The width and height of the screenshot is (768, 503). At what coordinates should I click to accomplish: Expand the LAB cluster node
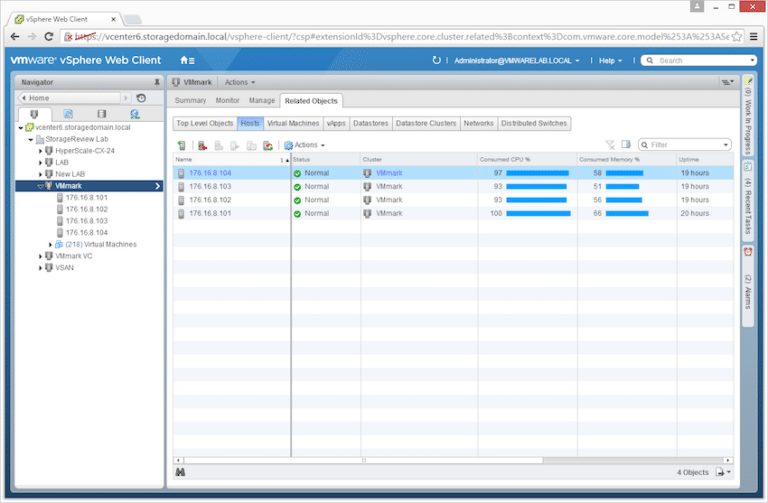tap(40, 163)
